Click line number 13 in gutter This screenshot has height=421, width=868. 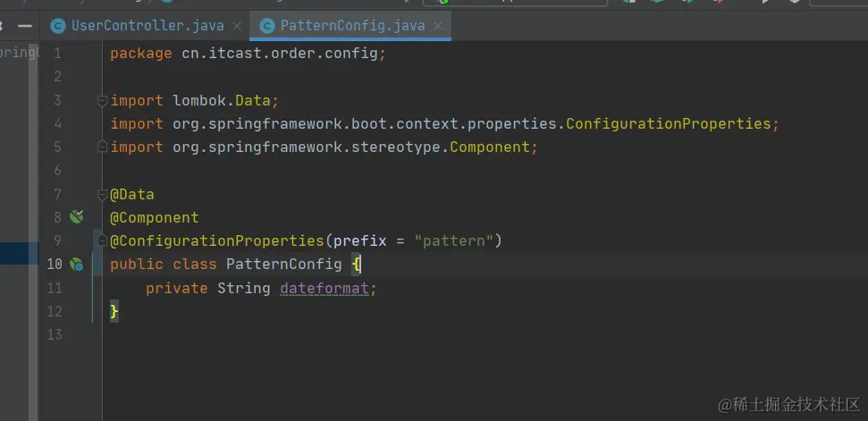pos(55,334)
